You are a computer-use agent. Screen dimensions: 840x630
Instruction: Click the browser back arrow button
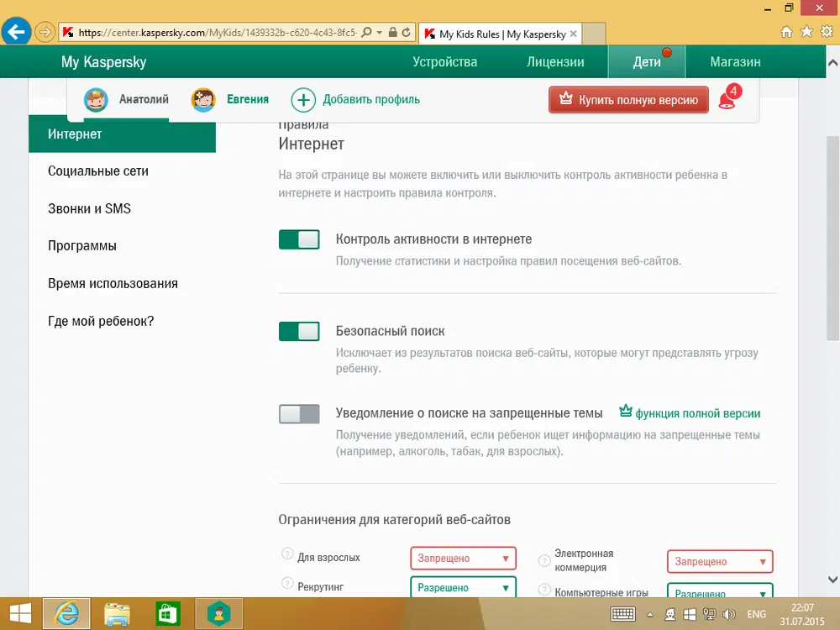[x=16, y=32]
